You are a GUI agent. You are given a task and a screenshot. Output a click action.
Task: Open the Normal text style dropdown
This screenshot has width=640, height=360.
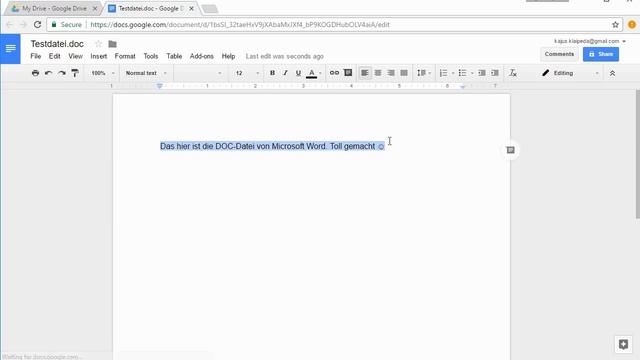click(x=146, y=73)
